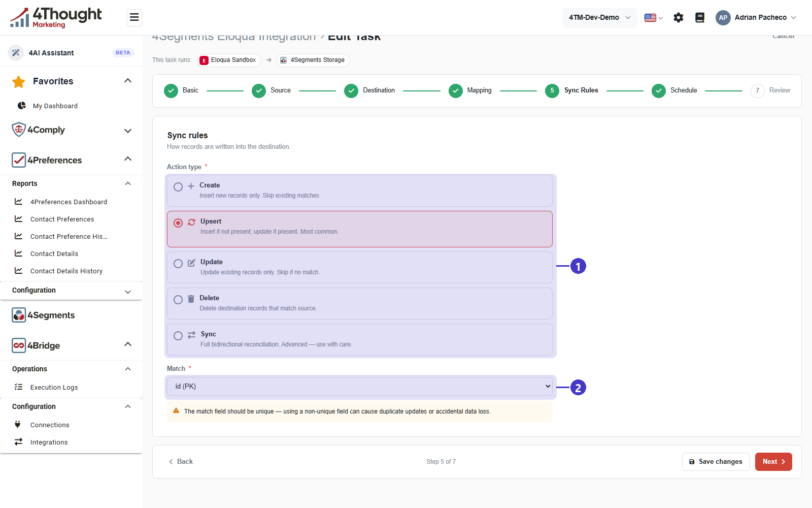This screenshot has width=812, height=508.
Task: Collapse the 4Bridge section
Action: point(128,344)
